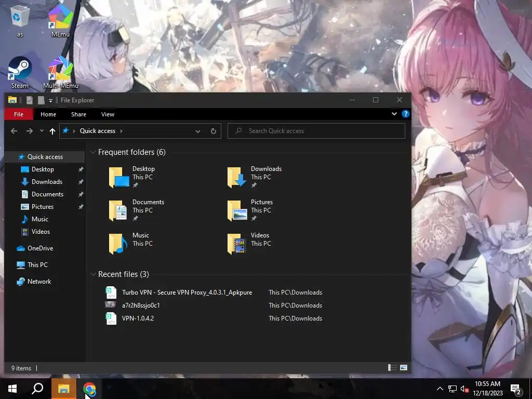This screenshot has height=399, width=532.
Task: Expand the breadcrumb chevron after Quick access
Action: (x=121, y=131)
